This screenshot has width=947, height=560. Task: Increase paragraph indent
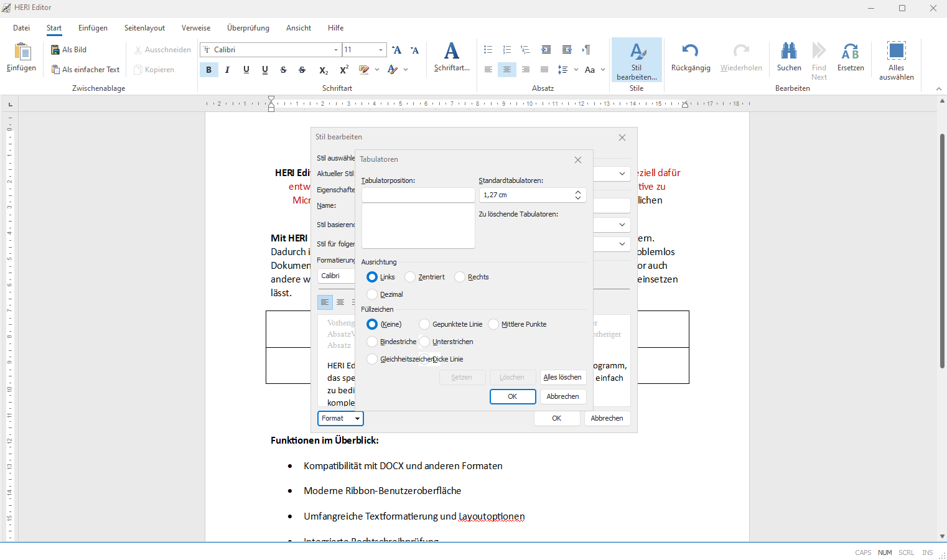point(567,50)
